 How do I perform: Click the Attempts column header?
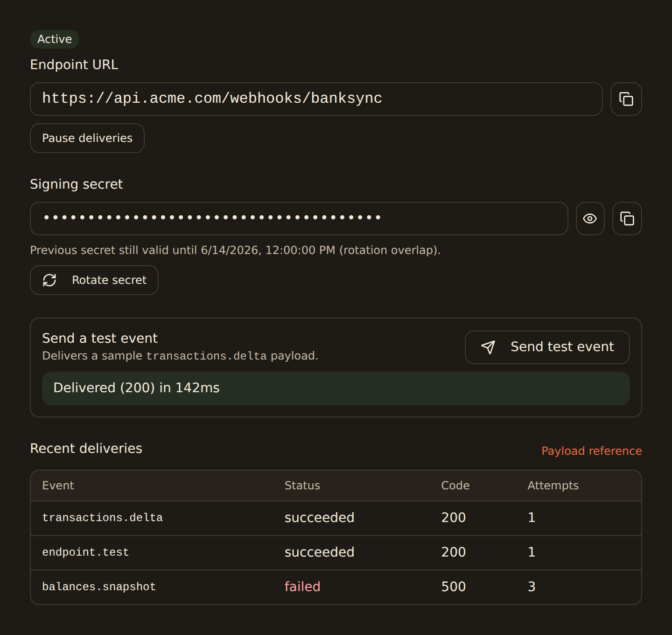pos(553,486)
